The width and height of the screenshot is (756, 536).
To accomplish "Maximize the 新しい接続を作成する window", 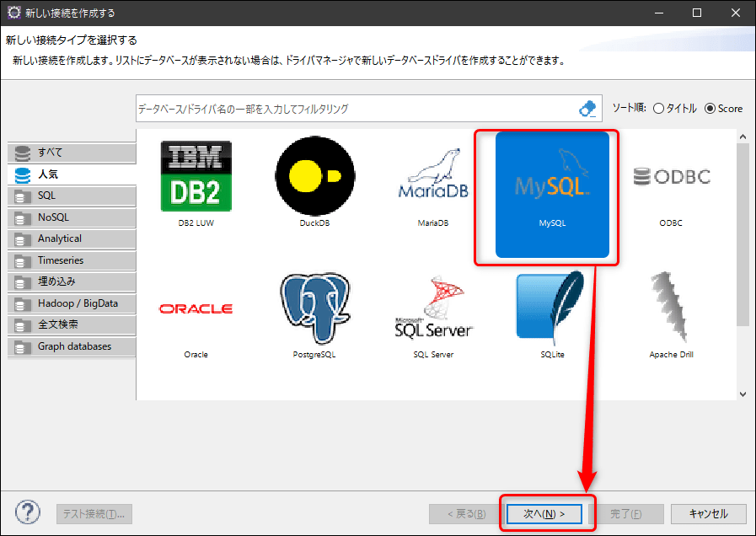I will (x=697, y=13).
